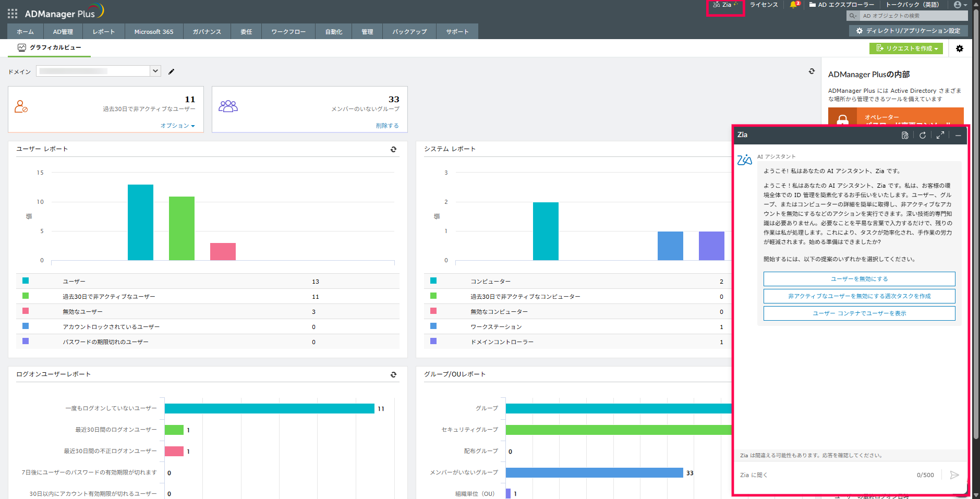Open the Zia chat history icon
Image resolution: width=980 pixels, height=499 pixels.
[905, 136]
